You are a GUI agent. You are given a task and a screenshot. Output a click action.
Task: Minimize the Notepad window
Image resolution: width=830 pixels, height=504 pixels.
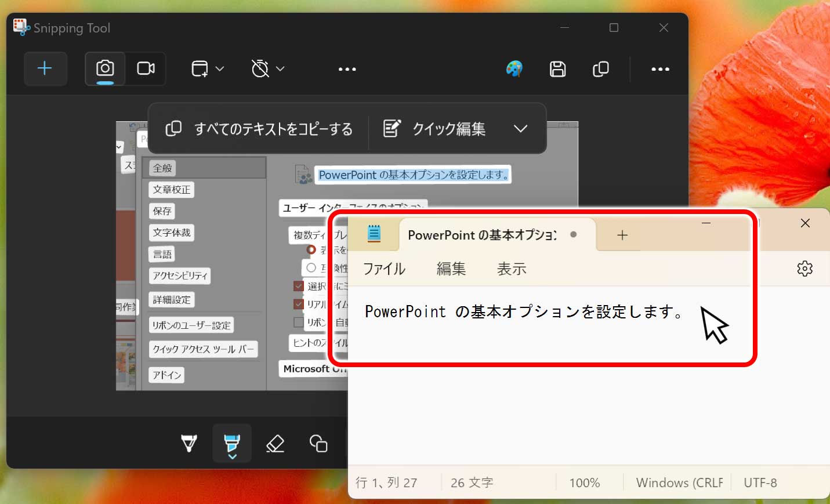coord(706,223)
